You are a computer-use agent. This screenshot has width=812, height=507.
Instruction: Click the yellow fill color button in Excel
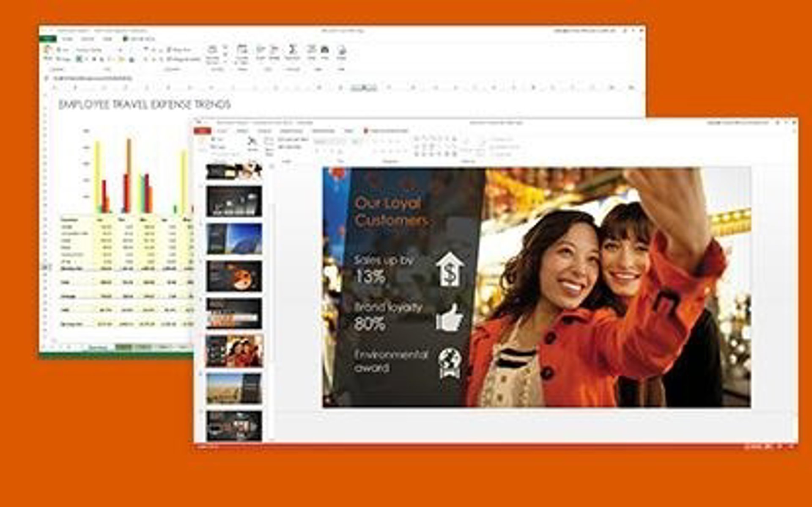[x=121, y=60]
